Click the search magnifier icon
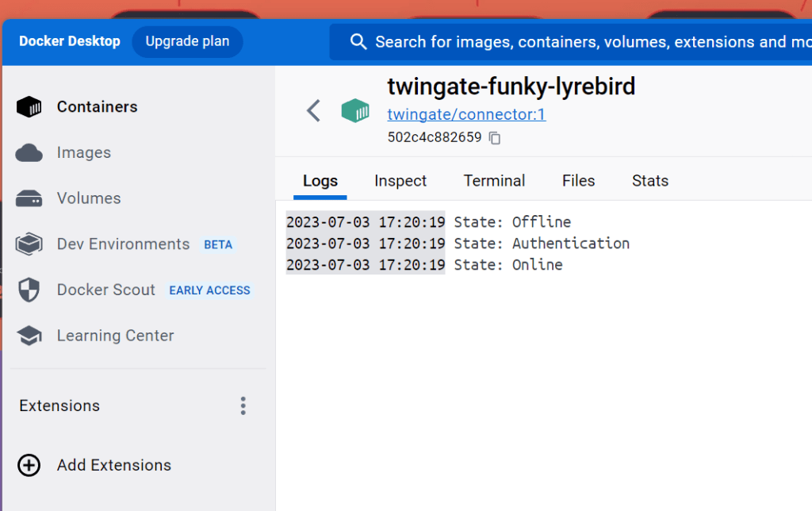812x511 pixels. pyautogui.click(x=358, y=41)
